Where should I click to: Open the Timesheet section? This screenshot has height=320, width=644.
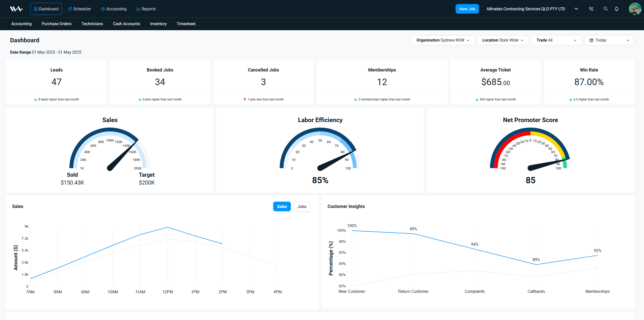tap(186, 24)
